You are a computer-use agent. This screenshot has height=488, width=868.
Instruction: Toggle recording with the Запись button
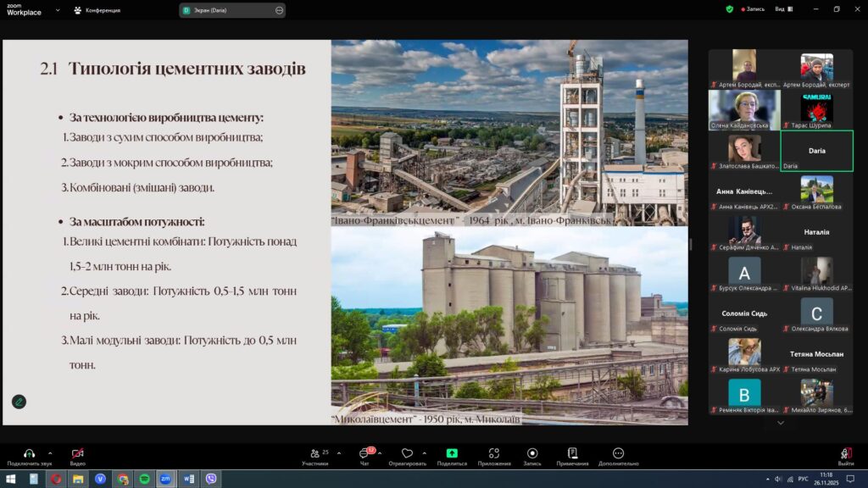[x=532, y=454]
